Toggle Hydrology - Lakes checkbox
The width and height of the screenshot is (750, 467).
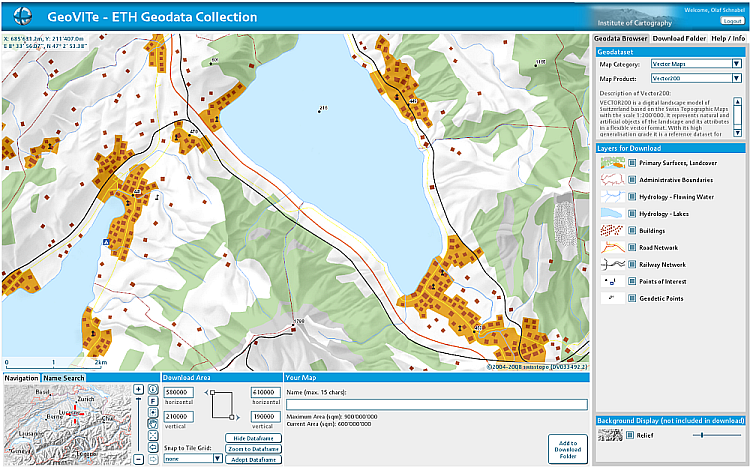pyautogui.click(x=632, y=214)
